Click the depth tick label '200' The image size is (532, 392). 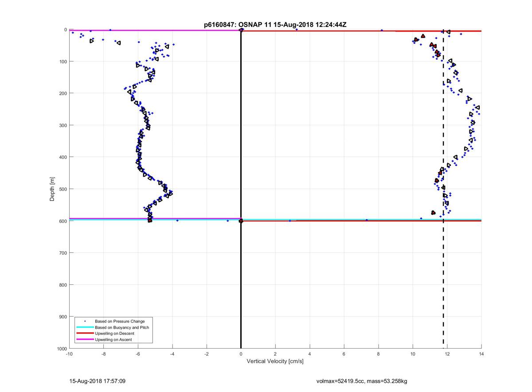click(63, 93)
